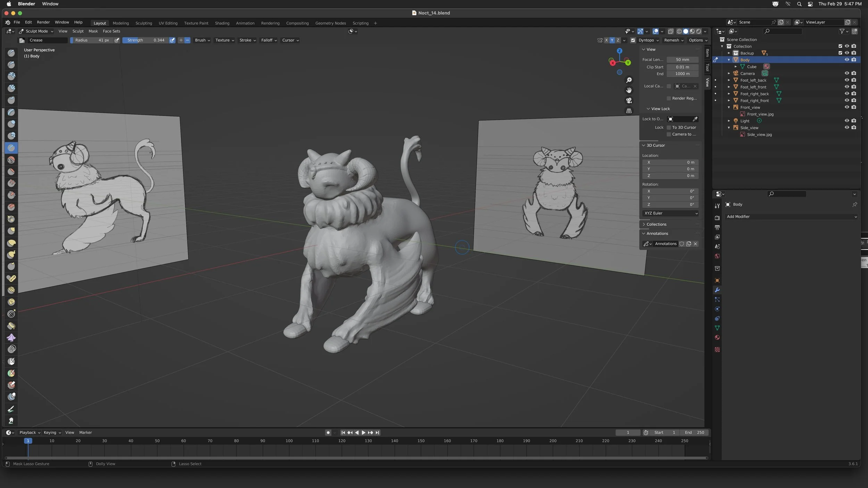868x488 pixels.
Task: Toggle the Dyntopo checkbox
Action: (x=633, y=40)
